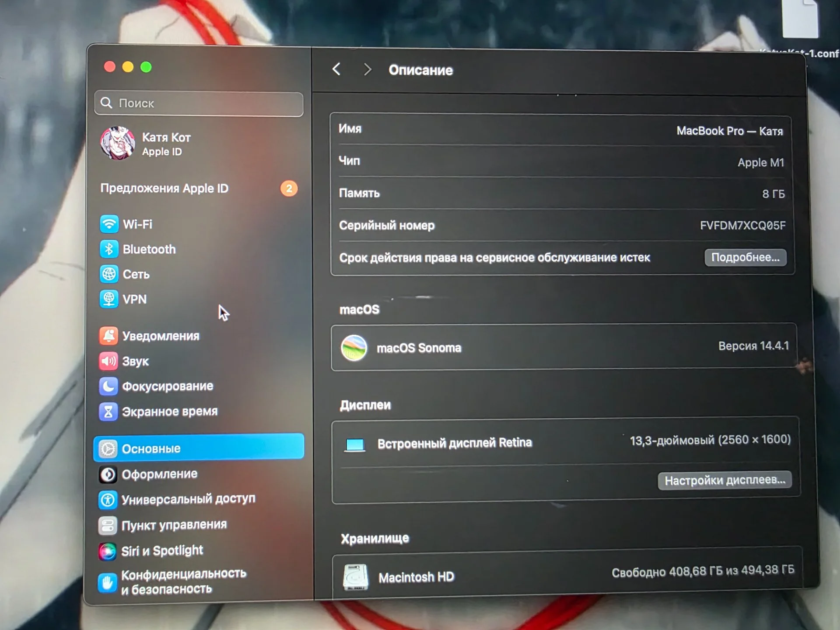The width and height of the screenshot is (840, 630).
Task: Click the Apple M1 chip value
Action: coord(761,163)
